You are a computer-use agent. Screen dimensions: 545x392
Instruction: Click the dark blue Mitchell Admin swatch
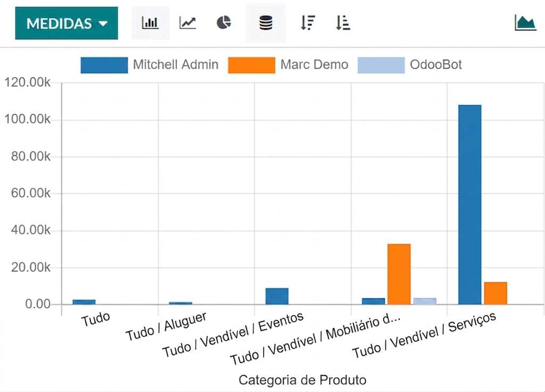[x=104, y=65]
